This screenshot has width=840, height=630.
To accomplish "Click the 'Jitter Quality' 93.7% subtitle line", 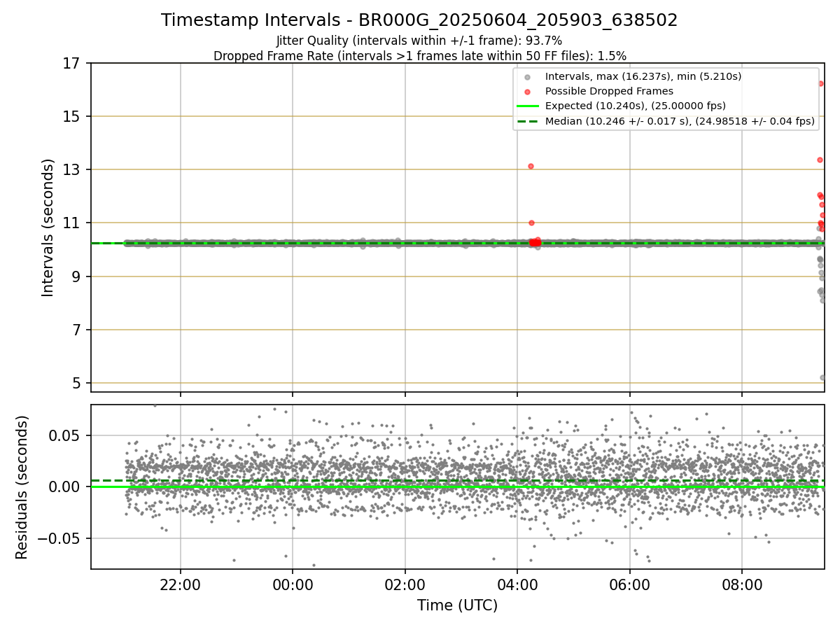I will coord(419,41).
